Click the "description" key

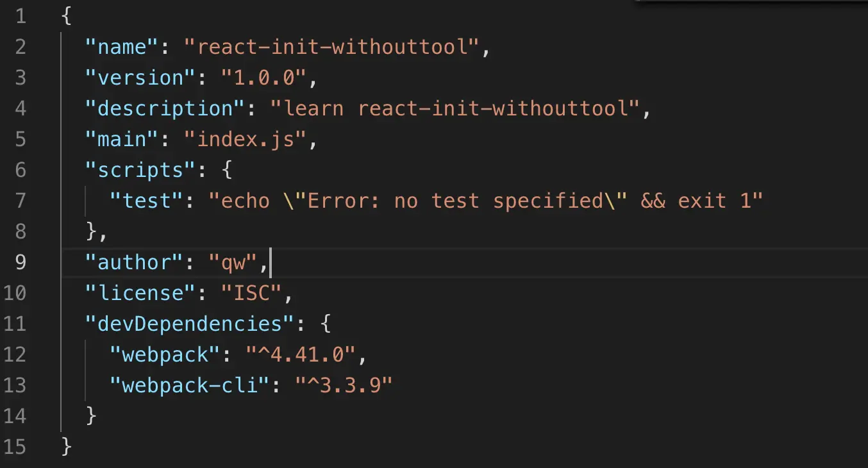pos(166,108)
